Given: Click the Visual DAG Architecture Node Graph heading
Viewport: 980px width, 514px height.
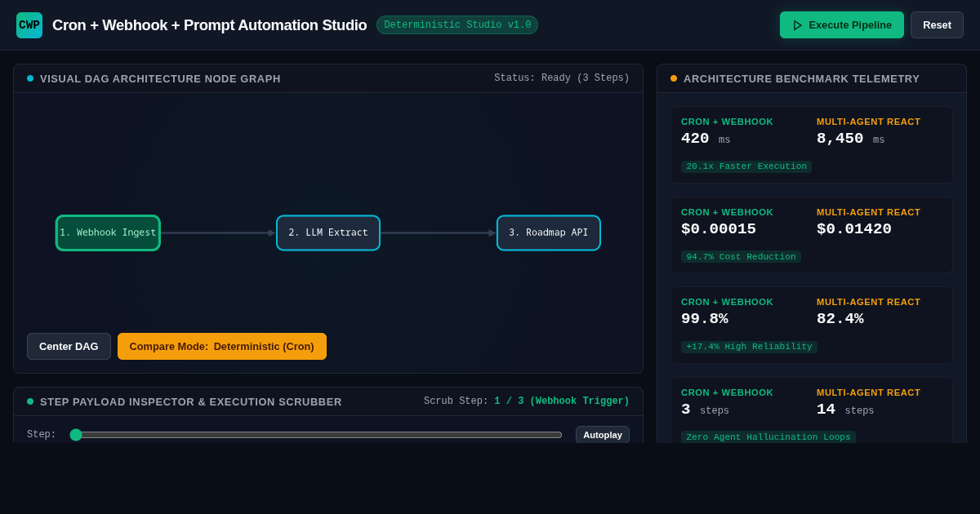Looking at the screenshot, I should [160, 78].
